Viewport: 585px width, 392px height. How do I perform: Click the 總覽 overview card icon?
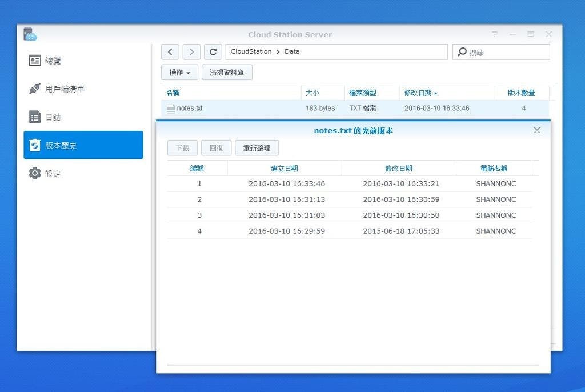click(35, 61)
